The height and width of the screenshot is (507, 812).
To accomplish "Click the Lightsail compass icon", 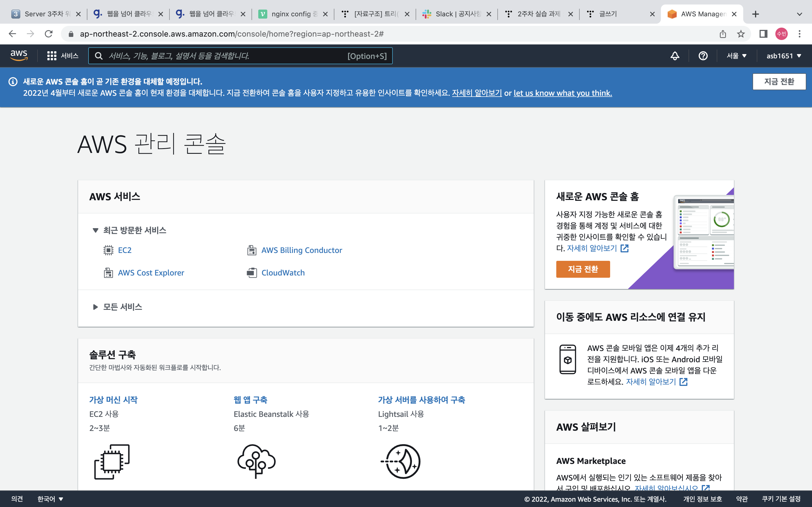I will (401, 461).
